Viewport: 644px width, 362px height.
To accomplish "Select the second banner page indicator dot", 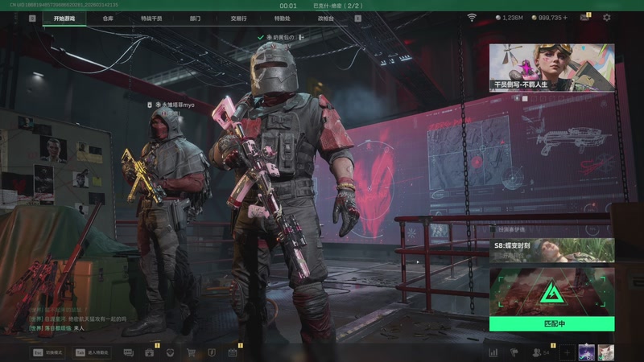I will pos(525,98).
